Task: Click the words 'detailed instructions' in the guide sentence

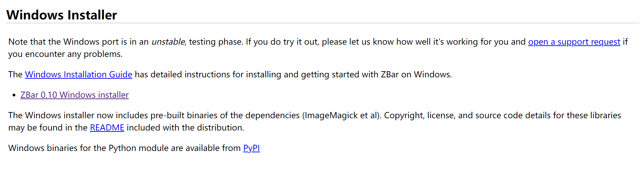Action: [190, 75]
